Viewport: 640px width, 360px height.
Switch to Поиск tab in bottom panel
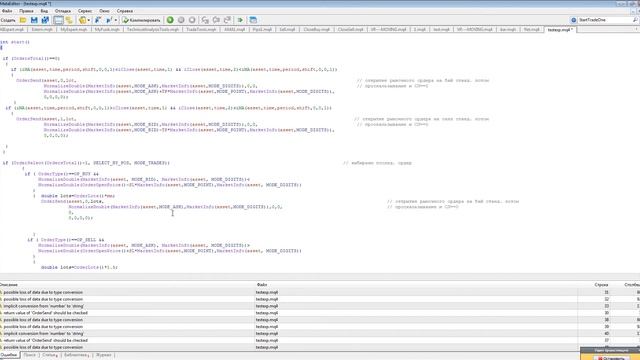click(29, 355)
